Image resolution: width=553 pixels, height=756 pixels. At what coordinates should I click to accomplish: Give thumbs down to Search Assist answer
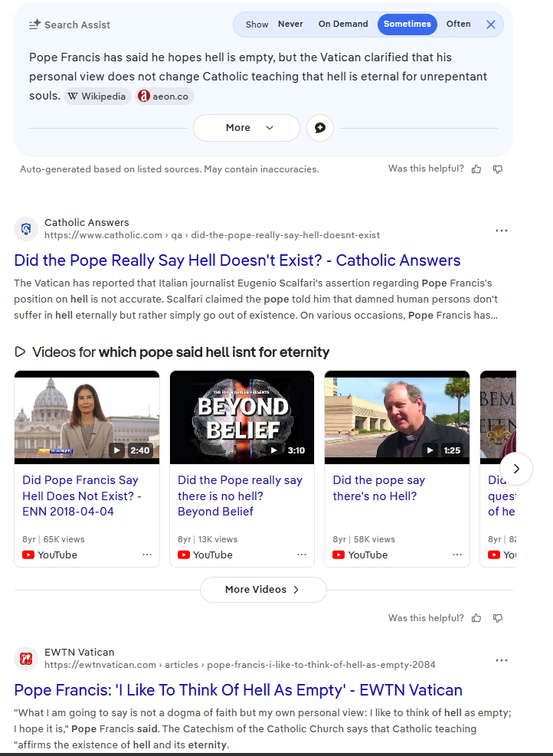[498, 169]
